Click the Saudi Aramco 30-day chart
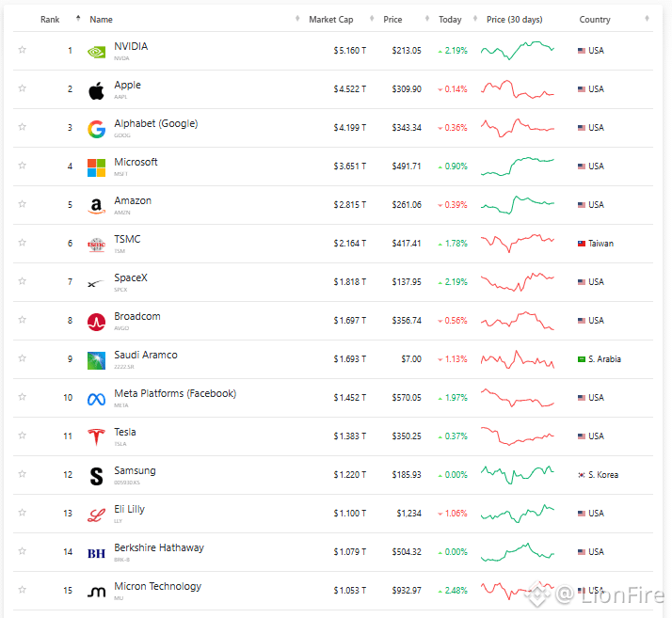This screenshot has width=672, height=618. 518,359
